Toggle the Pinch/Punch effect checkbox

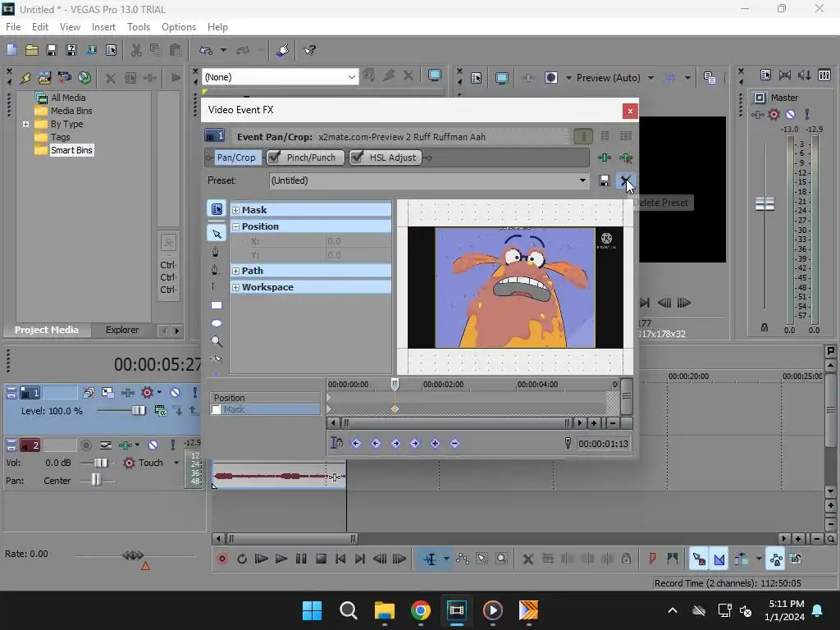coord(274,157)
